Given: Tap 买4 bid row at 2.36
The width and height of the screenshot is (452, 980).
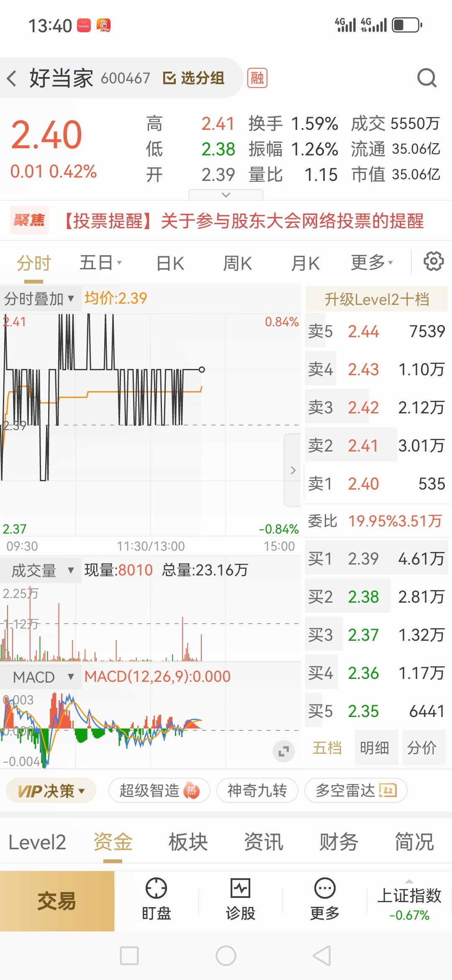Looking at the screenshot, I should pos(377,673).
